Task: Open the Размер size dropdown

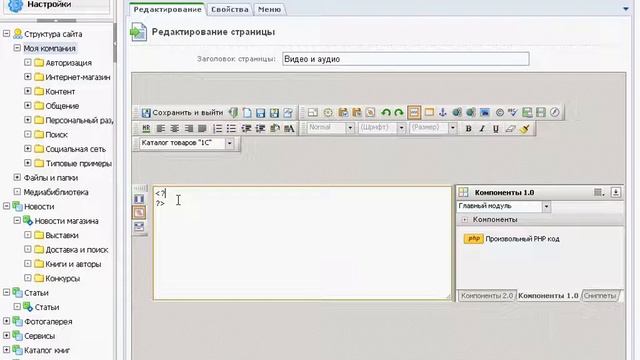Action: [453, 128]
